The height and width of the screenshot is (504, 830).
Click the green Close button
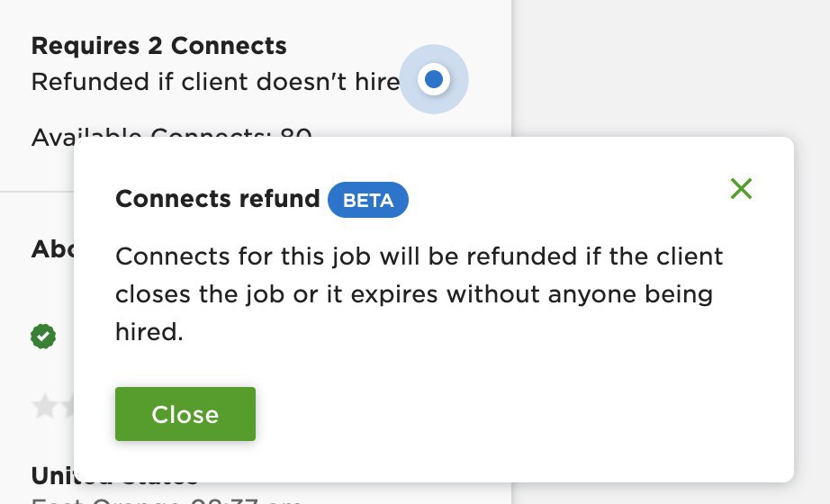(x=185, y=414)
